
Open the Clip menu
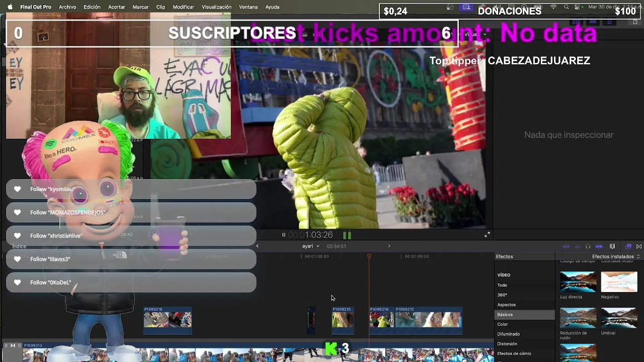point(160,7)
